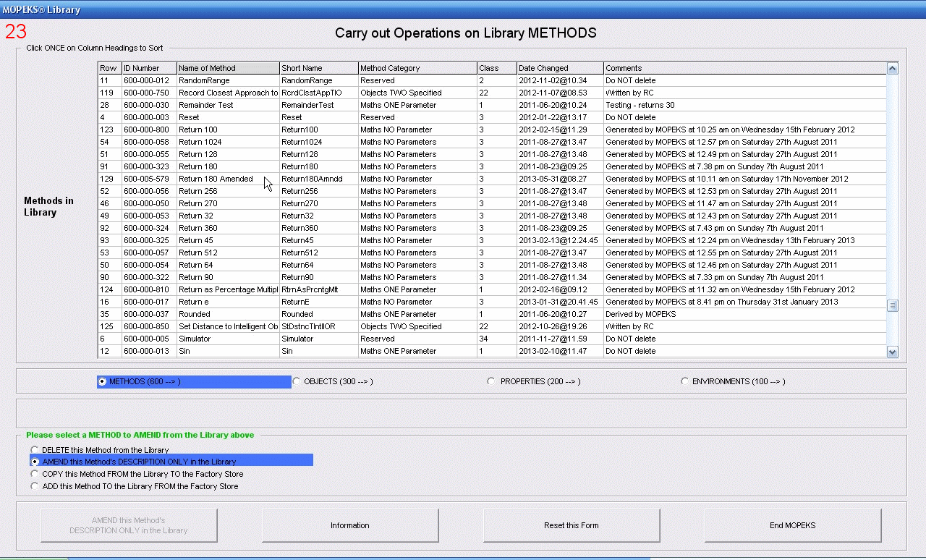Select the OBJECTS (300 -->) radio button
926x560 pixels.
[x=297, y=381]
